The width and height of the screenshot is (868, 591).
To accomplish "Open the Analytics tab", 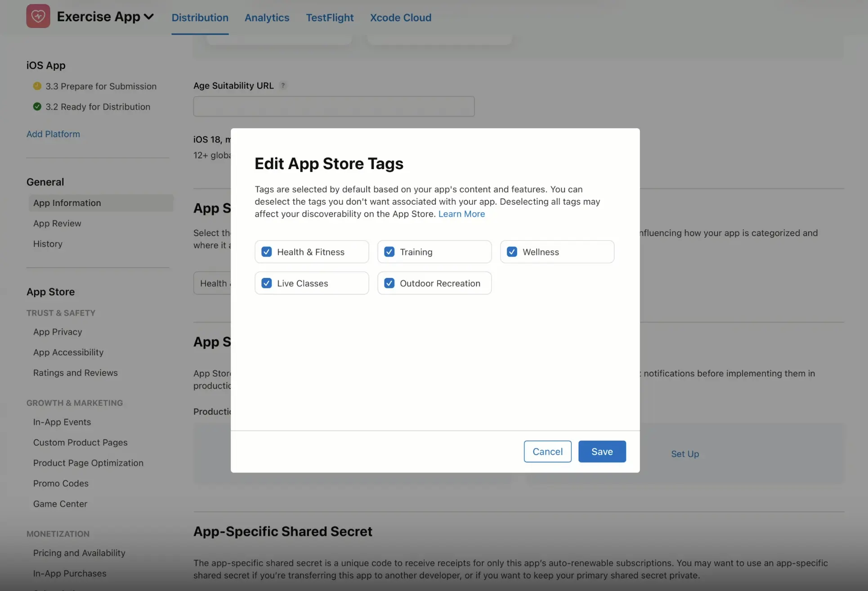I will [x=267, y=18].
